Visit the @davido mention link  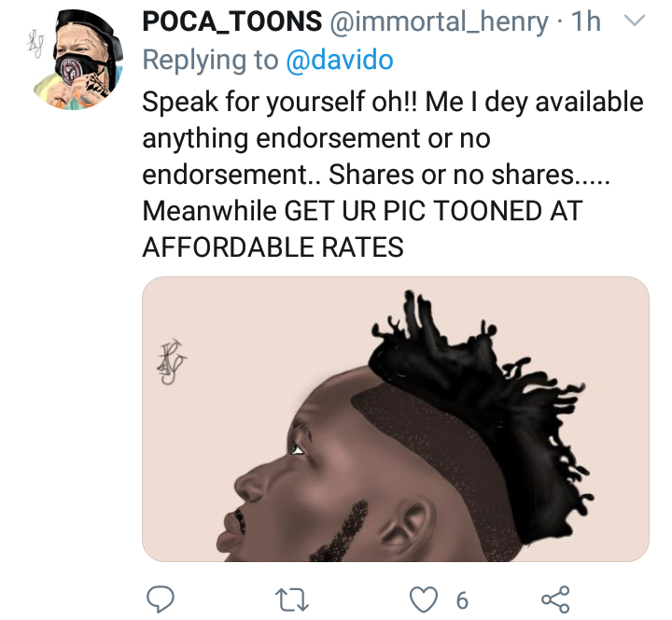pos(340,61)
